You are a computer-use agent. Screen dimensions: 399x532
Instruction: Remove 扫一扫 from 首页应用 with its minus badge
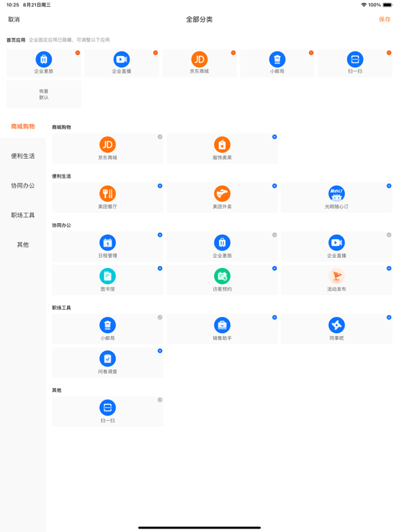point(389,53)
